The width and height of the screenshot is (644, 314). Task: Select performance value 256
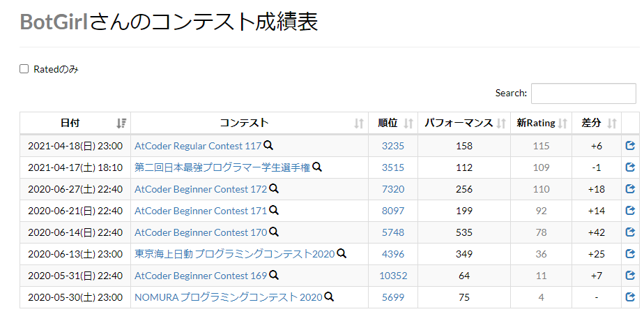464,189
